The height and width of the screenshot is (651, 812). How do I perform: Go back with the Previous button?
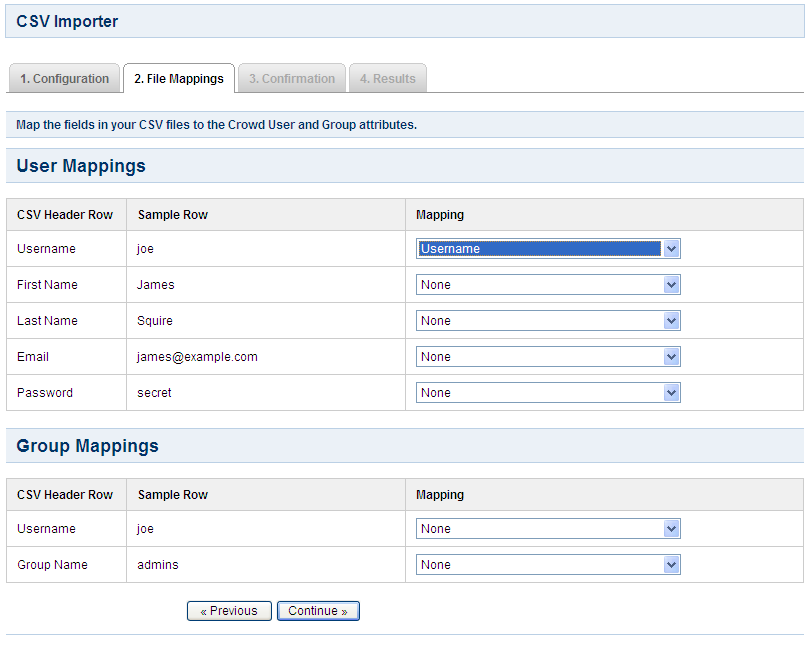229,611
